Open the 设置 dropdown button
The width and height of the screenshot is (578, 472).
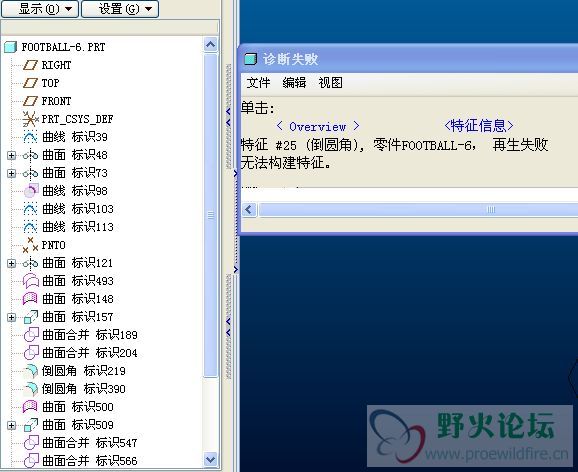[x=120, y=8]
